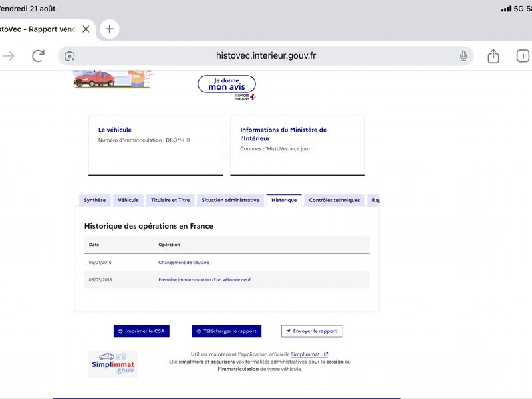Screen dimensions: 532x399
Task: Go to Contrôles techniques tab
Action: click(x=334, y=200)
